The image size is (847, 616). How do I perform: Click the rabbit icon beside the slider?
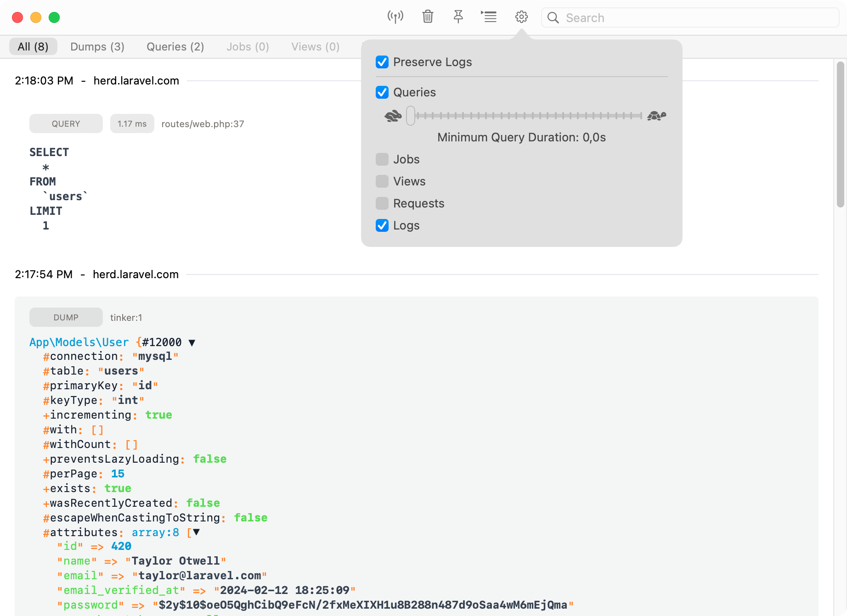click(x=393, y=116)
